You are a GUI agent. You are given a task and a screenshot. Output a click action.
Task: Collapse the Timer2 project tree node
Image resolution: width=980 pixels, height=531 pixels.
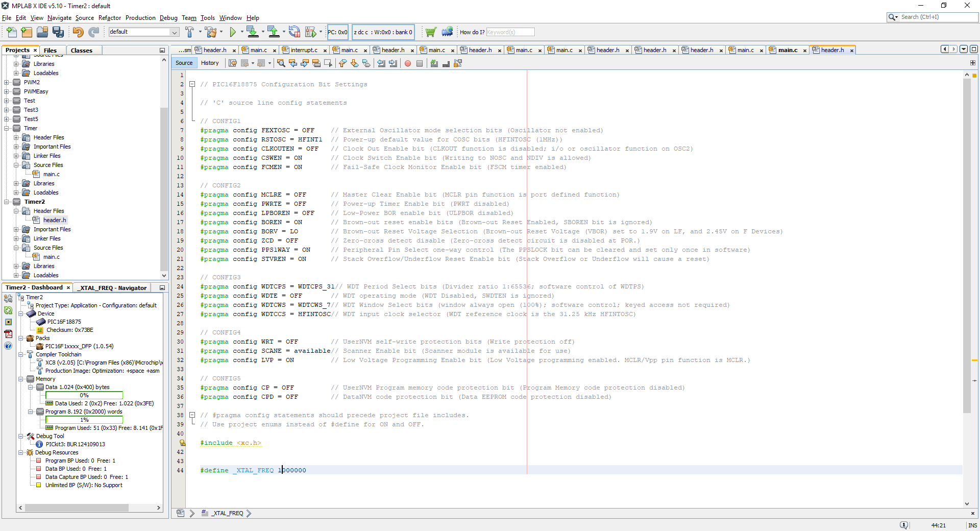(7, 202)
